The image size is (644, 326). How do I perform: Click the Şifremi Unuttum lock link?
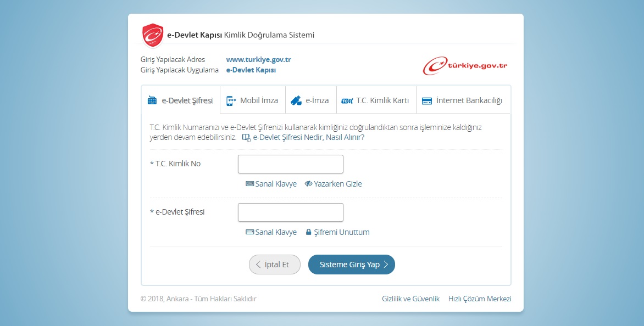point(337,232)
